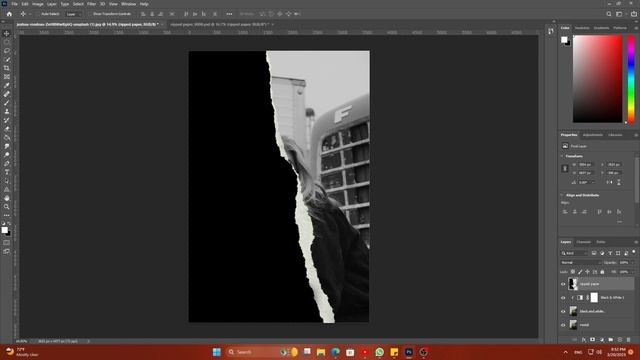Toggle Quick Mask mode in toolbox

click(7, 242)
